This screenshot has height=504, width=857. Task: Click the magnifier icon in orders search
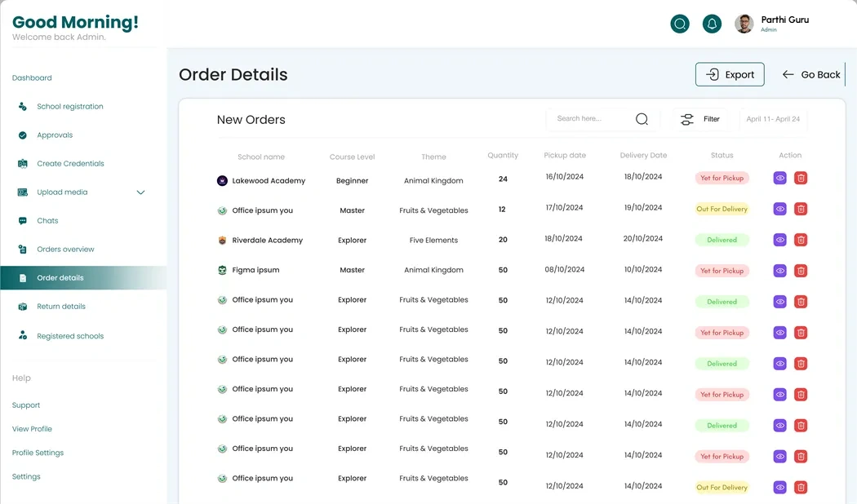coord(642,119)
